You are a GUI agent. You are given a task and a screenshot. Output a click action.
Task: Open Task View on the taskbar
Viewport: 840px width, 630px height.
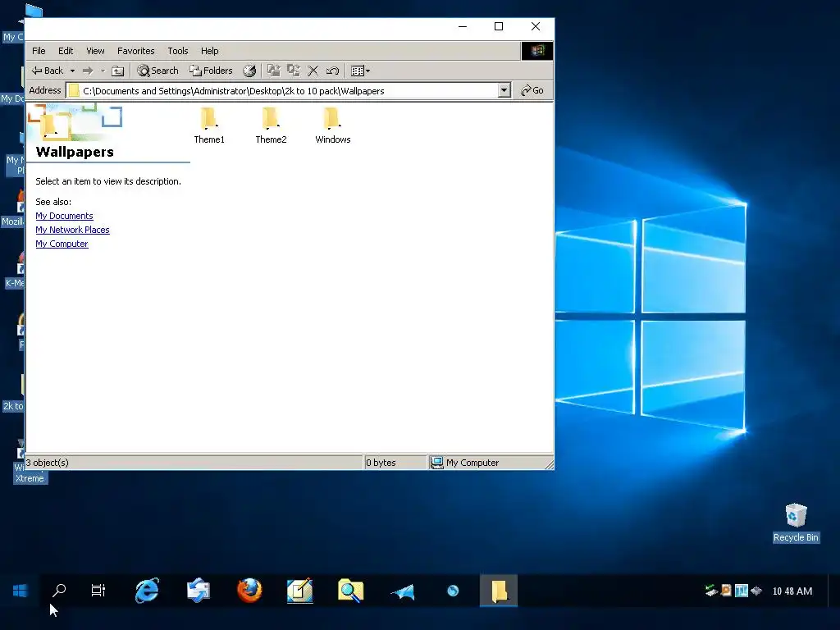click(98, 591)
